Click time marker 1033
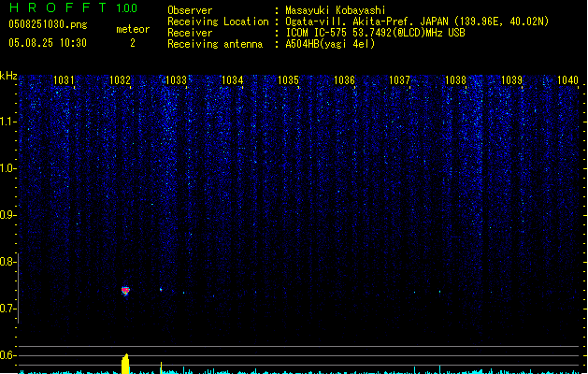Screen dimensions: 588x374 pos(176,80)
